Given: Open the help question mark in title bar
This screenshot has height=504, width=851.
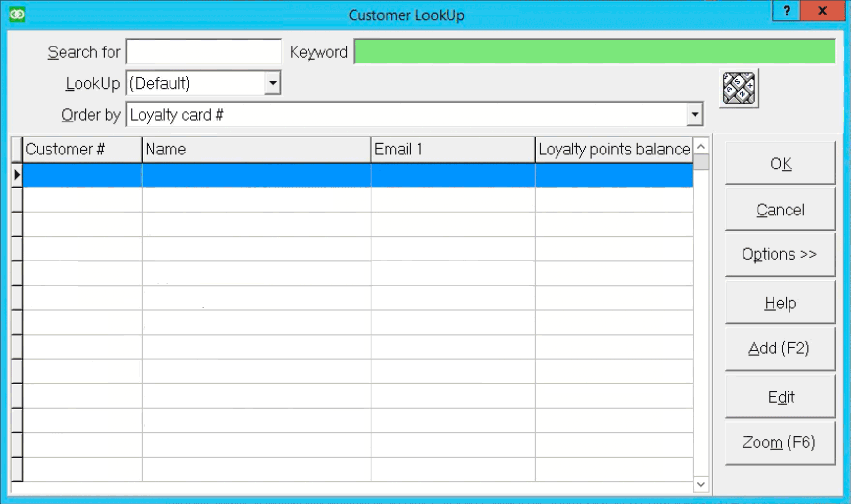Looking at the screenshot, I should [x=786, y=10].
